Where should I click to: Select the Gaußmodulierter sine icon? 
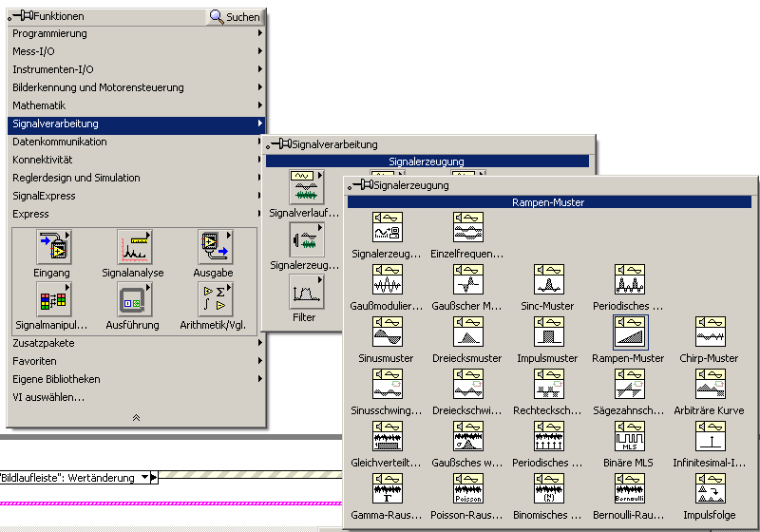(388, 280)
